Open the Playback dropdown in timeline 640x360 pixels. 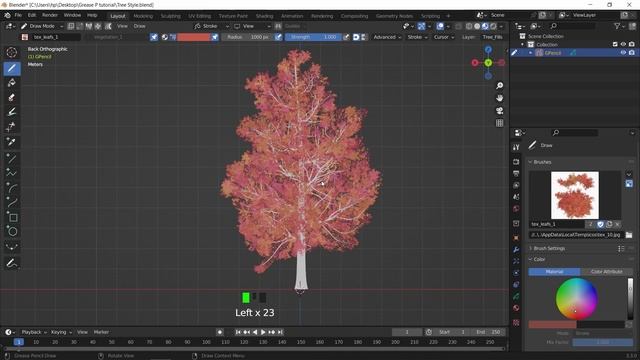tap(33, 332)
